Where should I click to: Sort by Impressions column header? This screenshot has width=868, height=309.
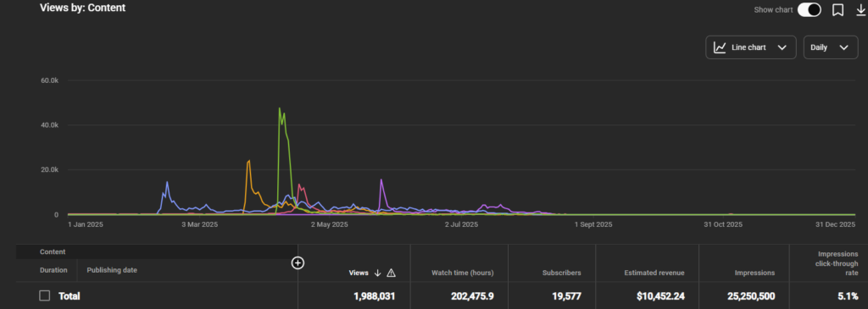point(756,273)
